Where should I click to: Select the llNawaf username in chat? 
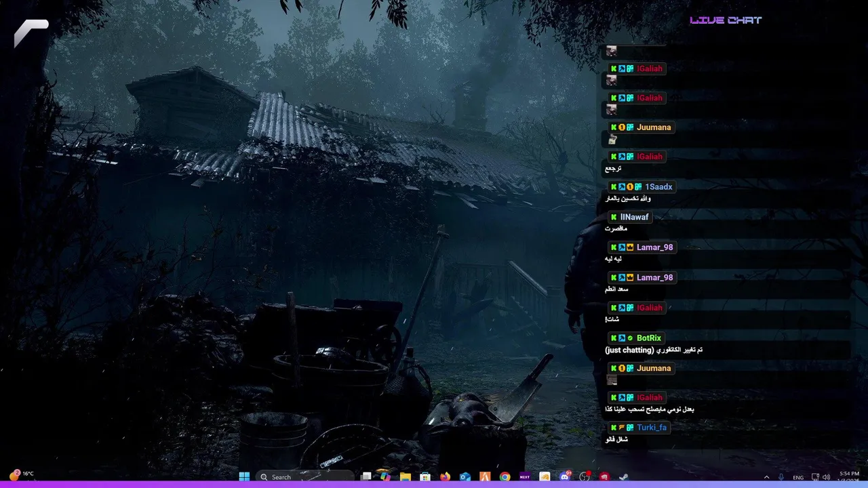pos(634,217)
